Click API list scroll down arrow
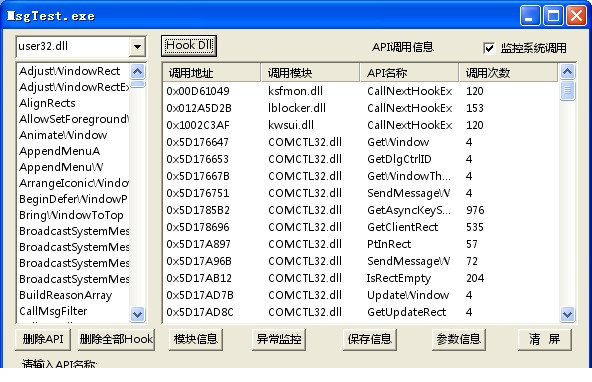Viewport: 592px width, 382px height. 137,314
